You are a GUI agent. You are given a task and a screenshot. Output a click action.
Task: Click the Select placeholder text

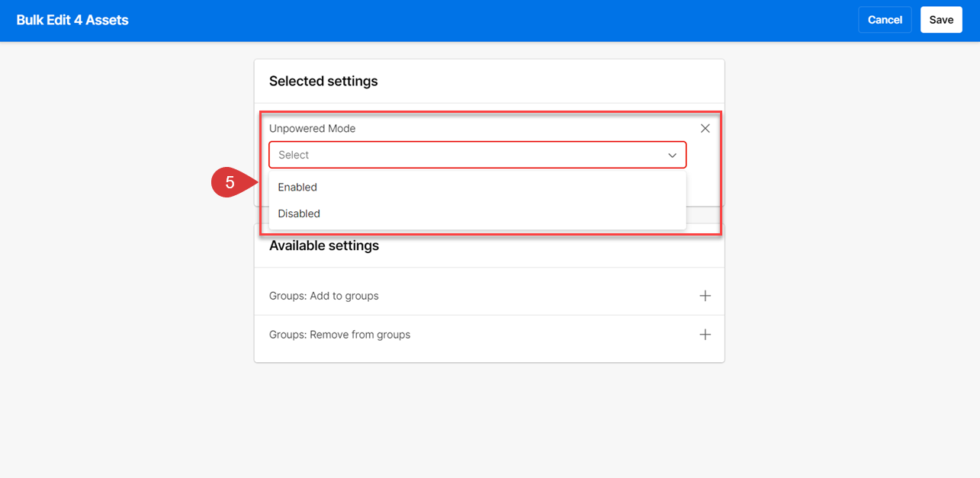click(294, 156)
